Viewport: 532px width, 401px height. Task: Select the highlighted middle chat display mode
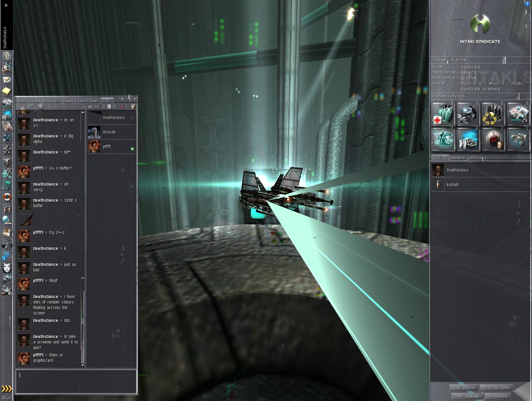click(109, 107)
